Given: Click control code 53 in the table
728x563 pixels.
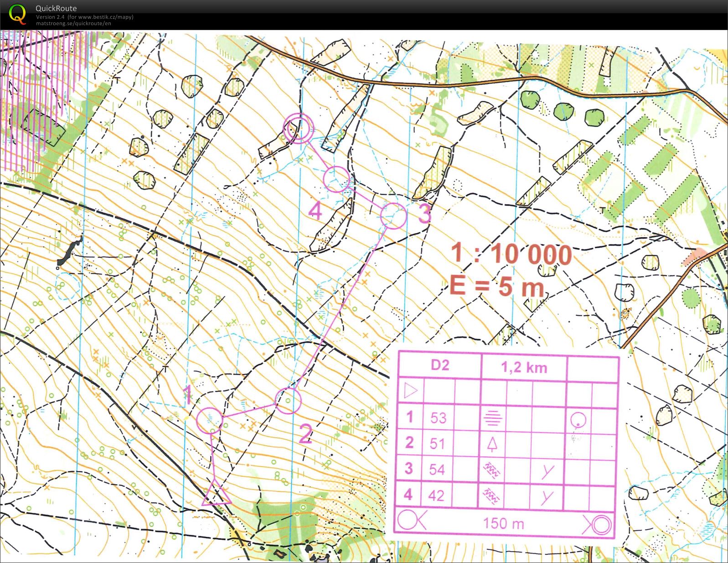Looking at the screenshot, I should 438,417.
